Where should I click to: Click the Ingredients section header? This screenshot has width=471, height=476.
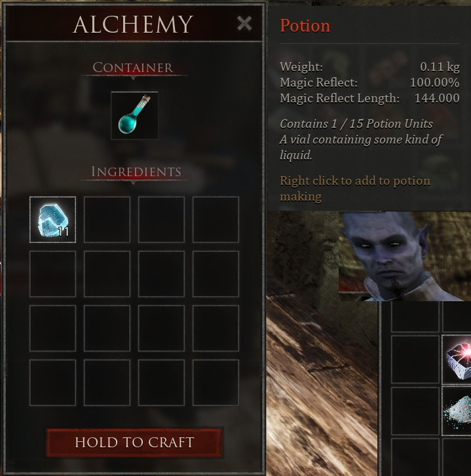point(136,172)
